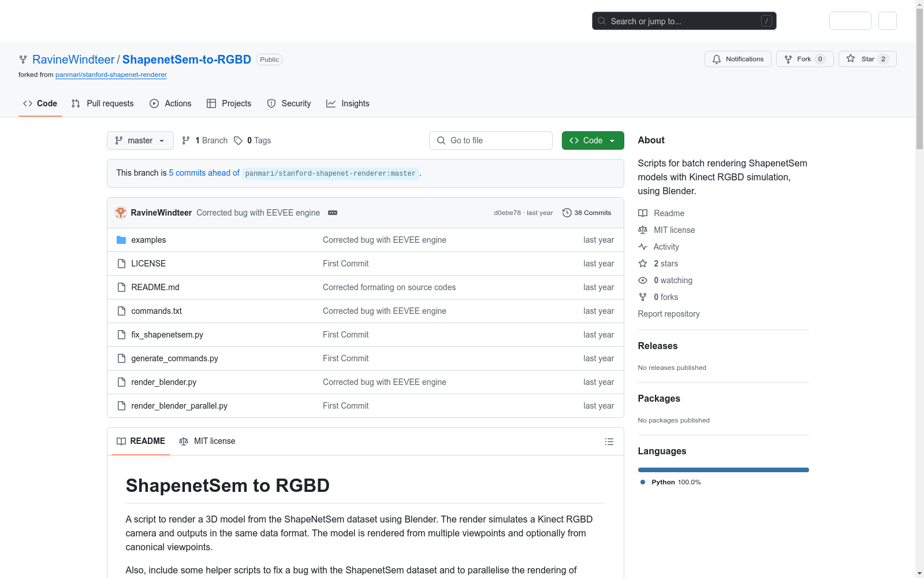Open the Actions tab
Image resolution: width=924 pixels, height=578 pixels.
(x=170, y=103)
